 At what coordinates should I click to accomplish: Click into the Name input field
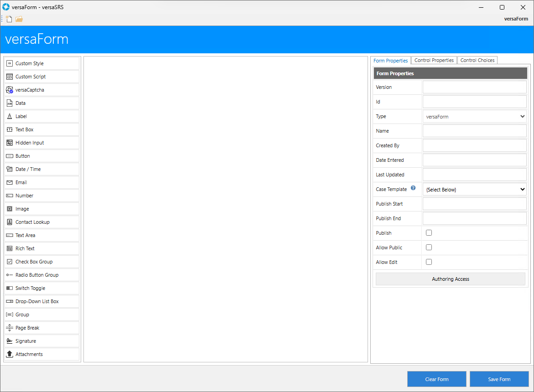[x=475, y=131]
